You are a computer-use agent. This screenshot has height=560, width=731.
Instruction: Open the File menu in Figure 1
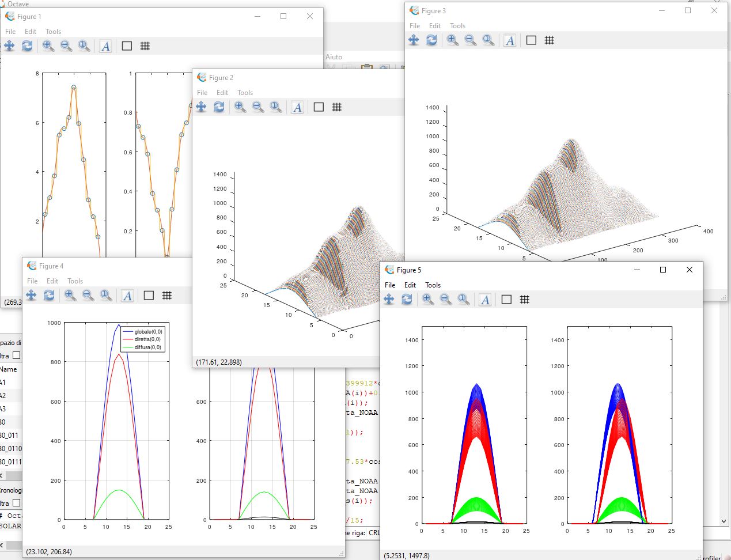[x=10, y=32]
